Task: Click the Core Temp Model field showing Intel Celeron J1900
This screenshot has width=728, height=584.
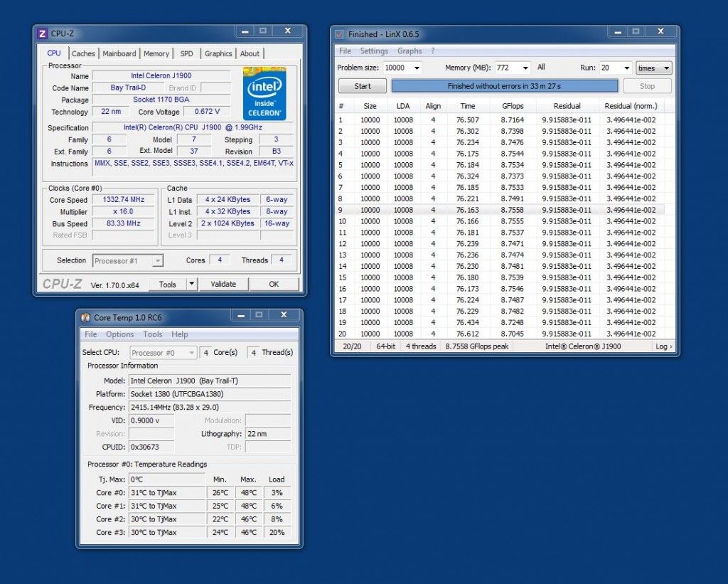Action: (x=210, y=381)
